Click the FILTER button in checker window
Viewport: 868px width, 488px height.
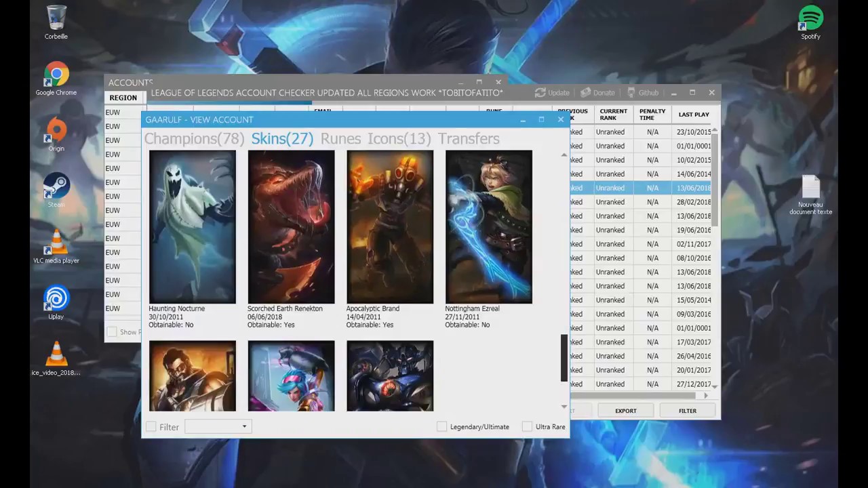[688, 411]
